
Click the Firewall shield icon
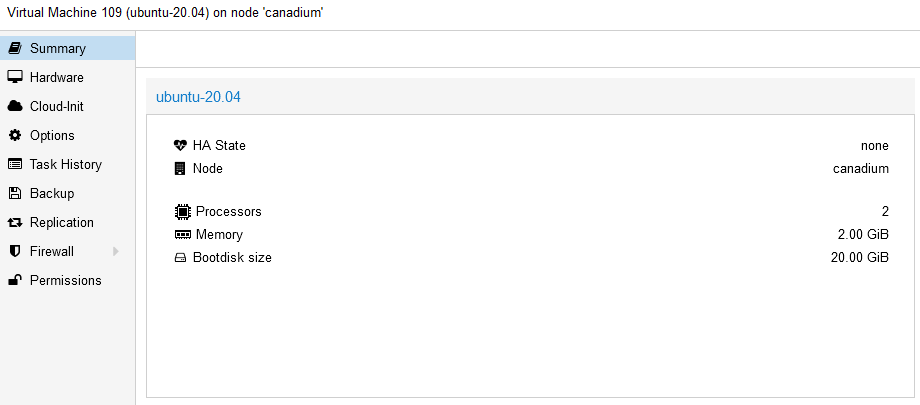click(x=15, y=251)
